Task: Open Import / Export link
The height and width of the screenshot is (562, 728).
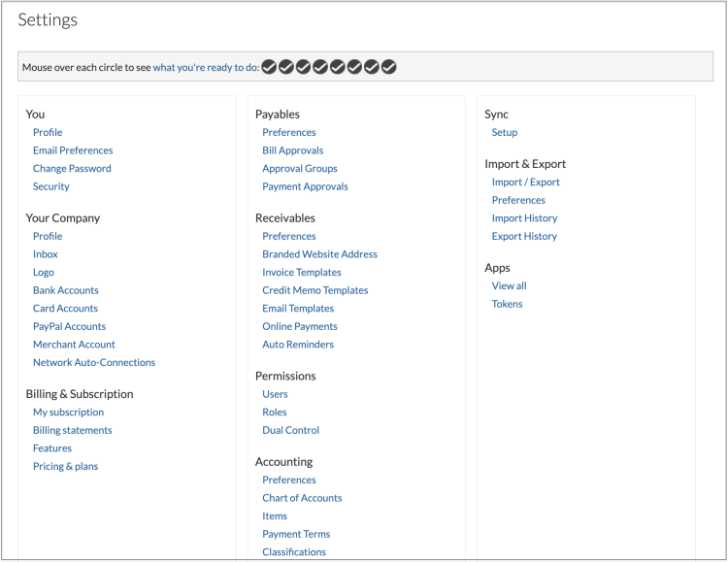Action: [525, 182]
